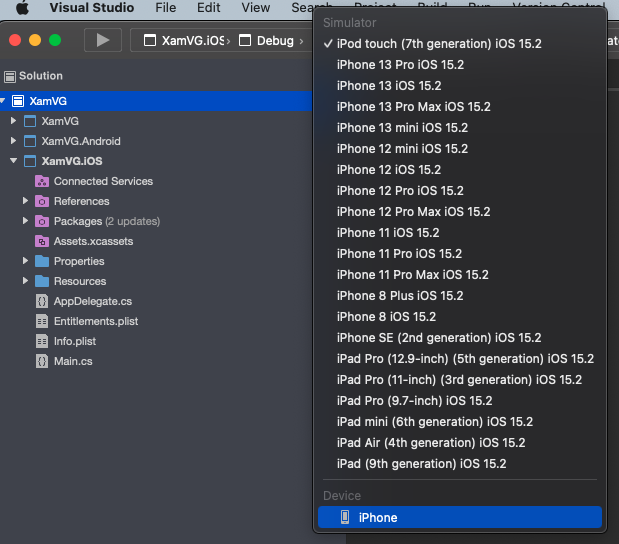Click the Info.plist file icon

point(42,341)
